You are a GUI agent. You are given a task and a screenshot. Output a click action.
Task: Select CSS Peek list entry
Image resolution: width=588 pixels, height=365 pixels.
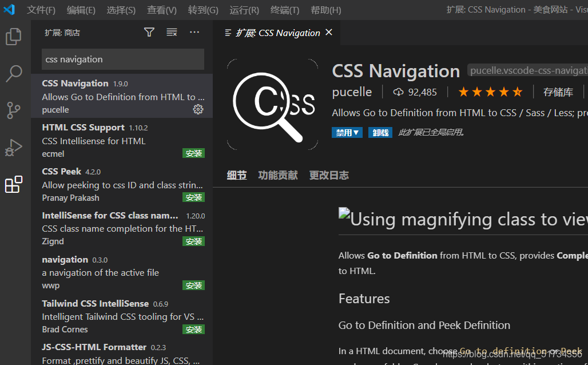[122, 184]
